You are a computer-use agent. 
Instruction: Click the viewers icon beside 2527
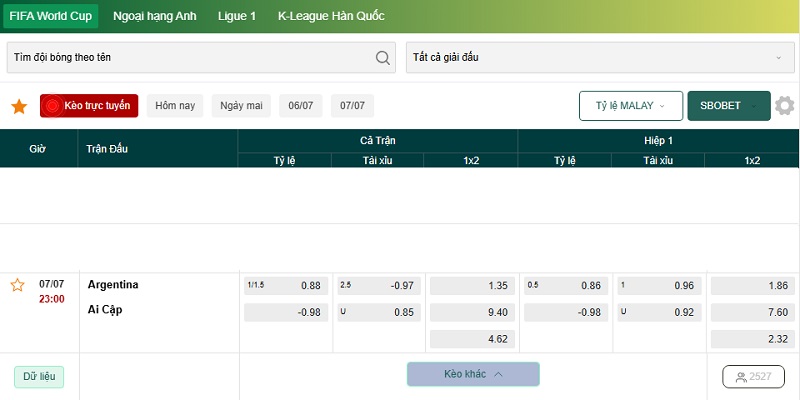pyautogui.click(x=741, y=377)
